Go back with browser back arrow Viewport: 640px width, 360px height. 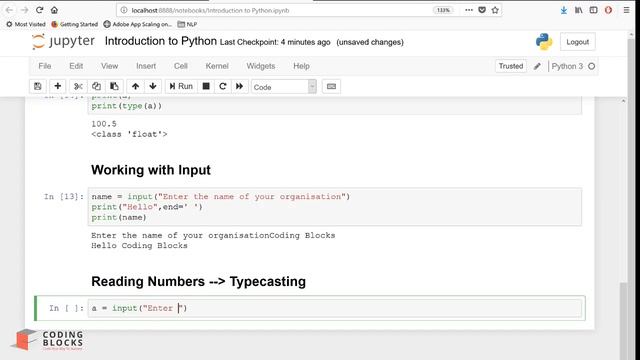click(9, 10)
